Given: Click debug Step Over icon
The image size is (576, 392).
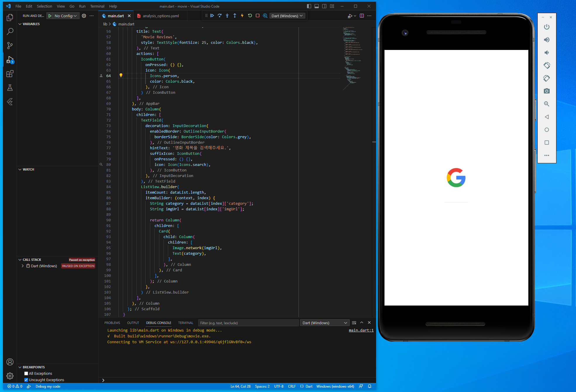Looking at the screenshot, I should [220, 16].
